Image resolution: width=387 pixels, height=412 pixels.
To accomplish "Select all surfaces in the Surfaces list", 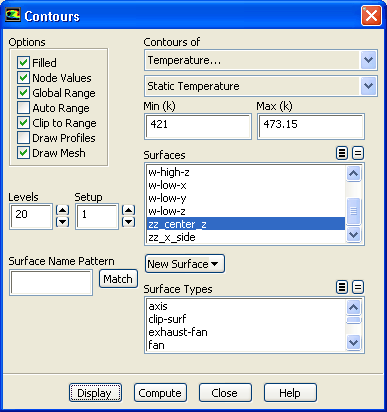I will tap(342, 153).
